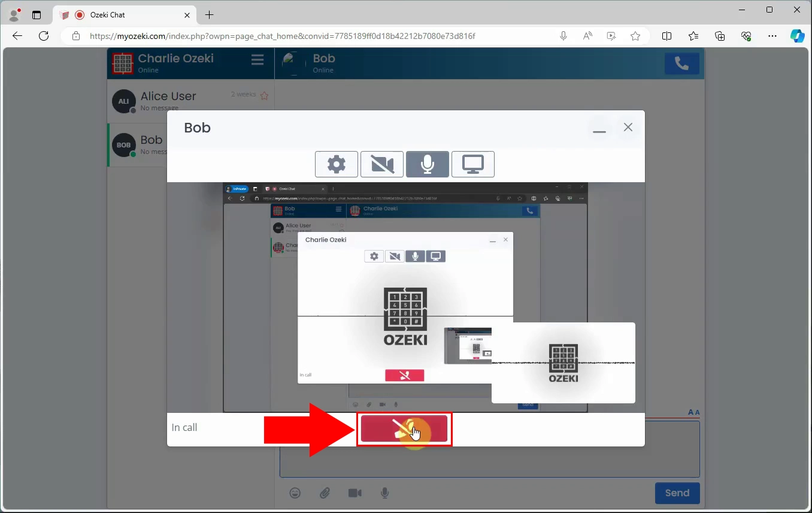Screen dimensions: 812x513
Task: Open the hamburger menu beside Charlie Ozeki
Action: coord(257,59)
